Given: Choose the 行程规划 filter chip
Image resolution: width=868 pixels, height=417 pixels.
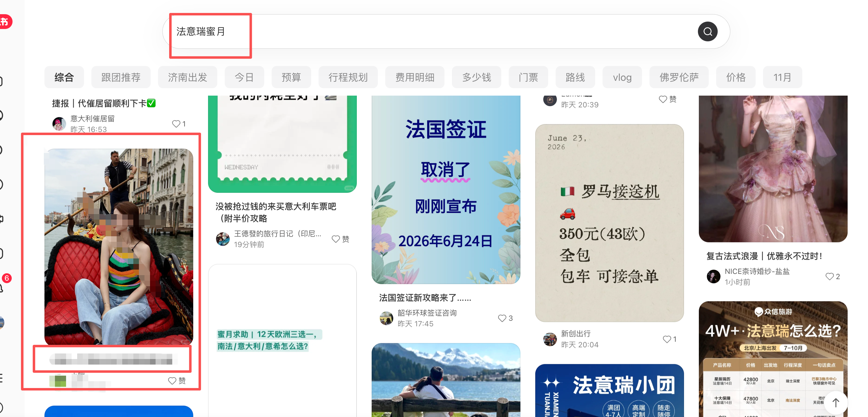Looking at the screenshot, I should 348,77.
